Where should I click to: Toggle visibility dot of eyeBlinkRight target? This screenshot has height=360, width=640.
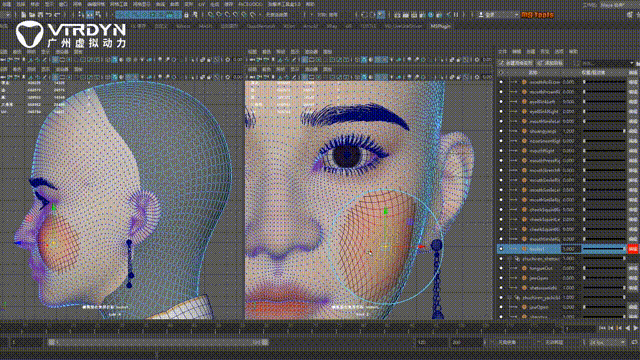point(501,111)
